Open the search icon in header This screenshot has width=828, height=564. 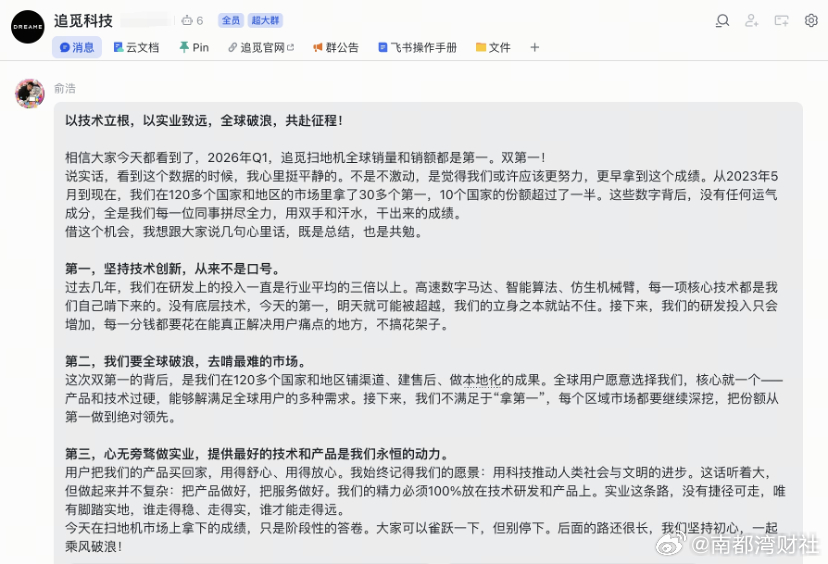[x=722, y=21]
